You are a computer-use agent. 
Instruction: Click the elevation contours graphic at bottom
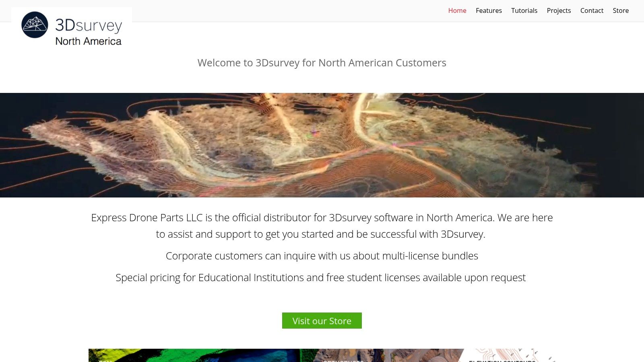click(x=509, y=356)
